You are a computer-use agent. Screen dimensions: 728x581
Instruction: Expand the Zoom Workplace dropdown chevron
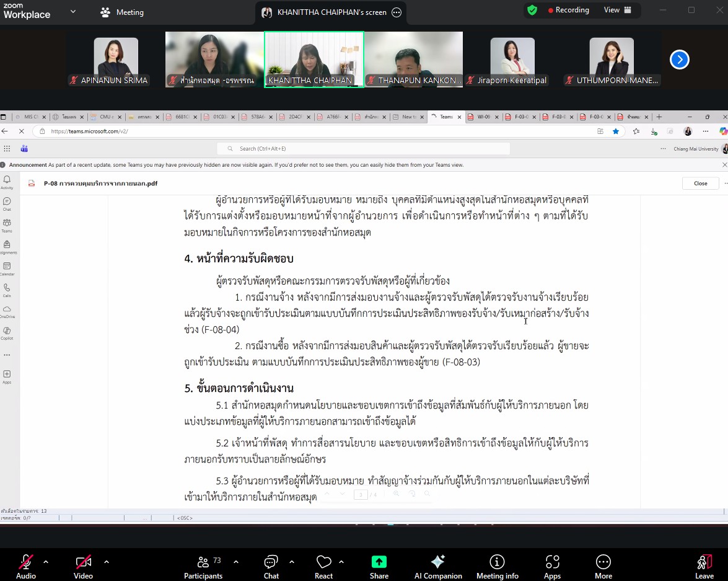pyautogui.click(x=73, y=11)
